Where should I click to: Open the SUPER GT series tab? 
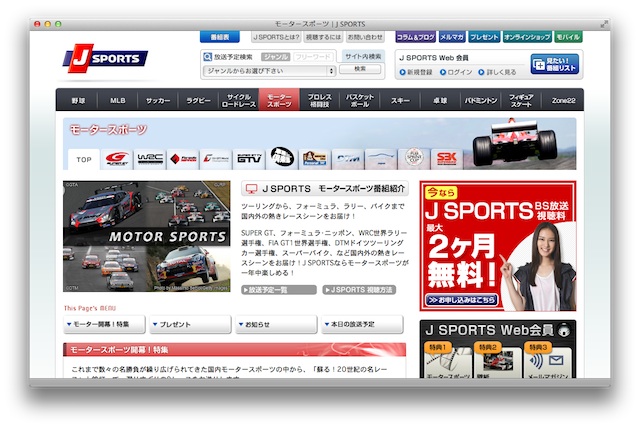click(117, 159)
